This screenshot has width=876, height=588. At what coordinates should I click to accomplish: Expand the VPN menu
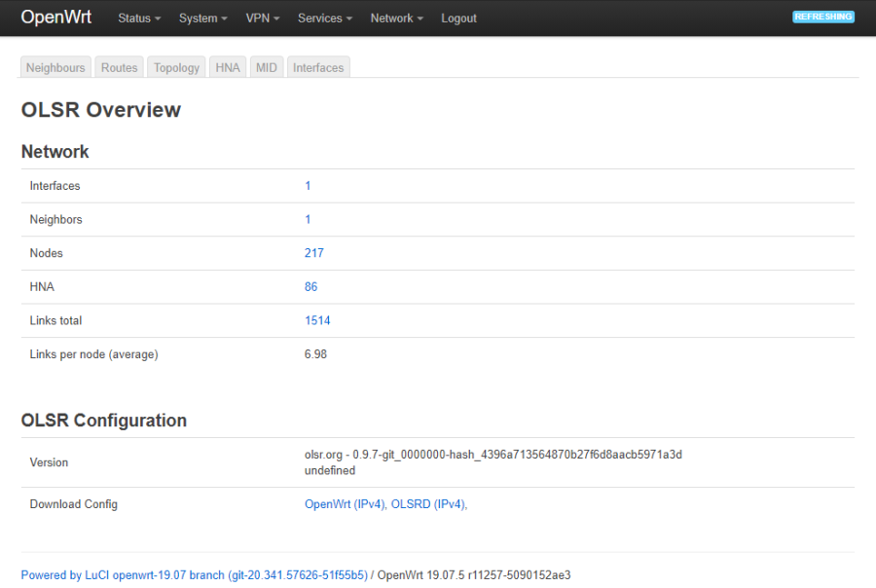click(x=262, y=18)
